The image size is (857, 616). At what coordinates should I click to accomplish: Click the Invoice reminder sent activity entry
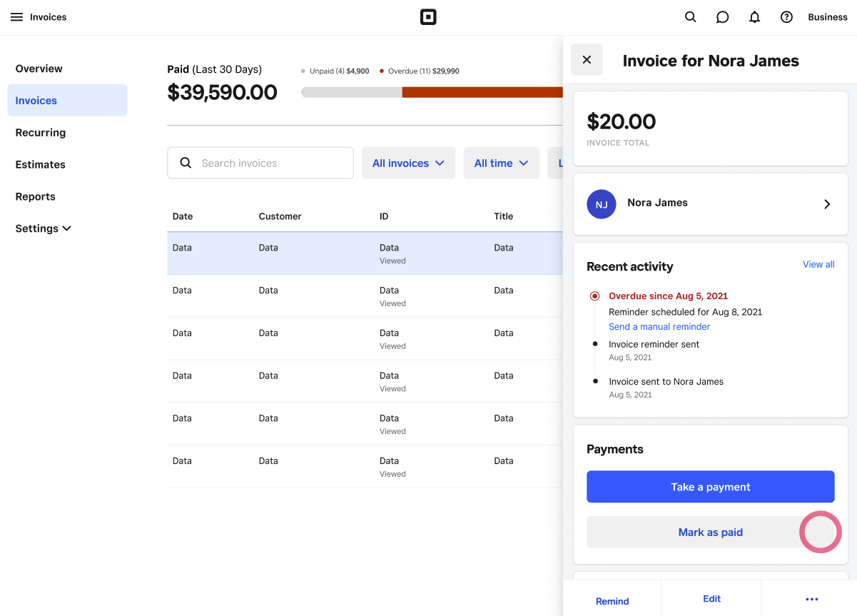click(x=654, y=344)
